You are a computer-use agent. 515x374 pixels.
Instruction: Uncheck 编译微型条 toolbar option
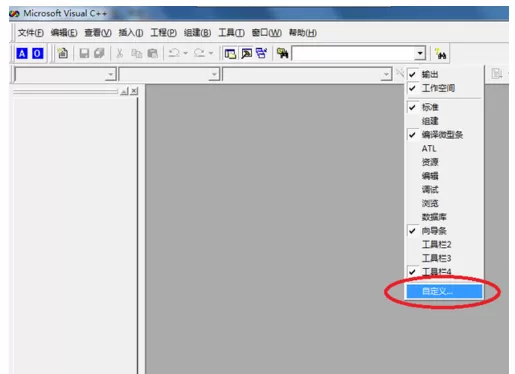coord(444,135)
